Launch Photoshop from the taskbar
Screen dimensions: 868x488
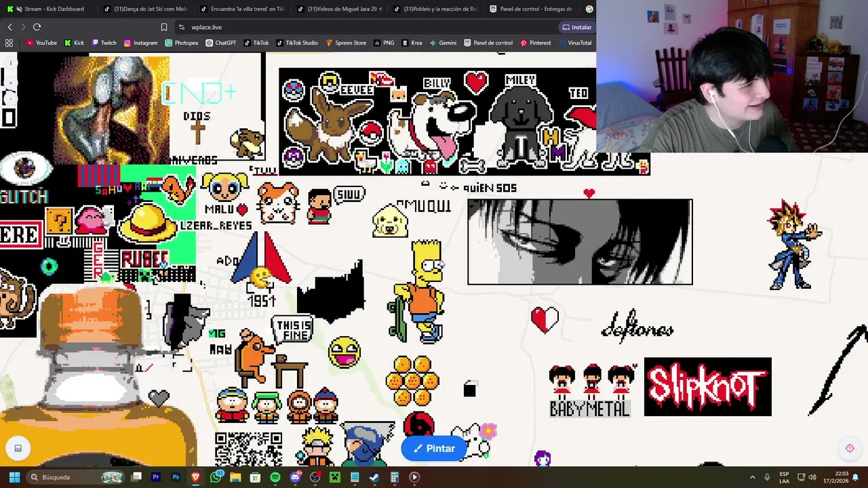(x=176, y=477)
